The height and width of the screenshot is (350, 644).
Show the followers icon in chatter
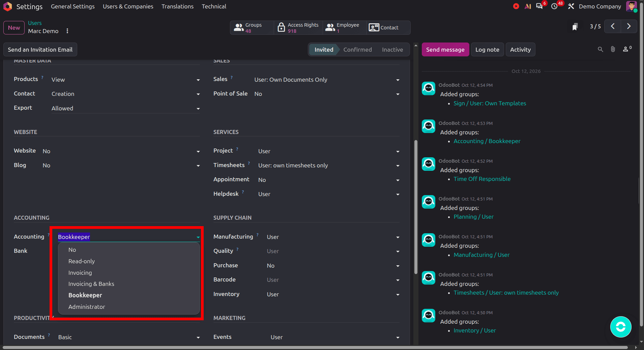coord(627,49)
